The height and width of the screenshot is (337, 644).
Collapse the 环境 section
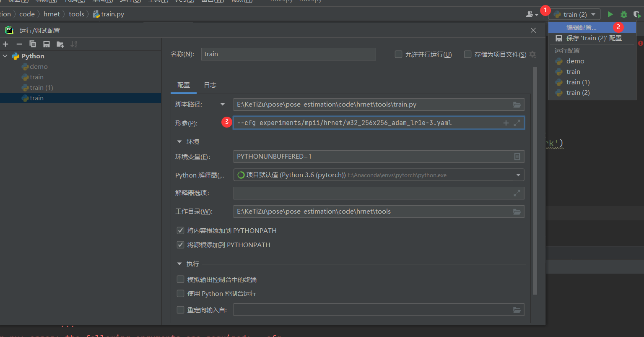pos(179,141)
